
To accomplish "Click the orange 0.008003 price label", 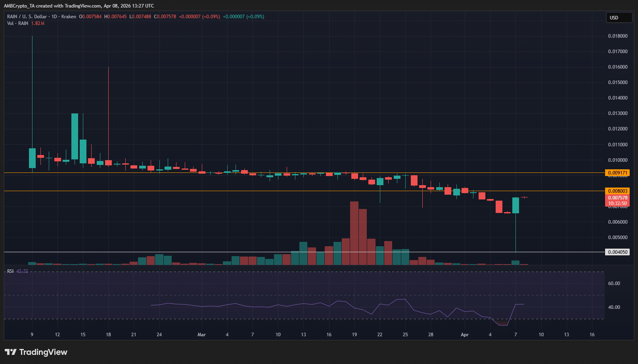I will [617, 191].
